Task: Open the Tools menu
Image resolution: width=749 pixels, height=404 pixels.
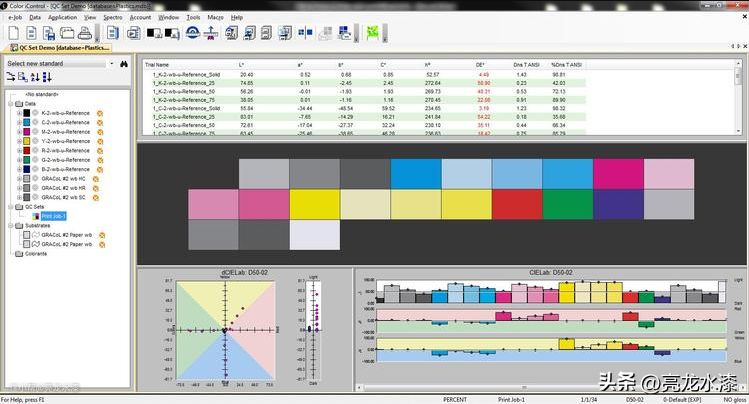Action: (x=193, y=17)
